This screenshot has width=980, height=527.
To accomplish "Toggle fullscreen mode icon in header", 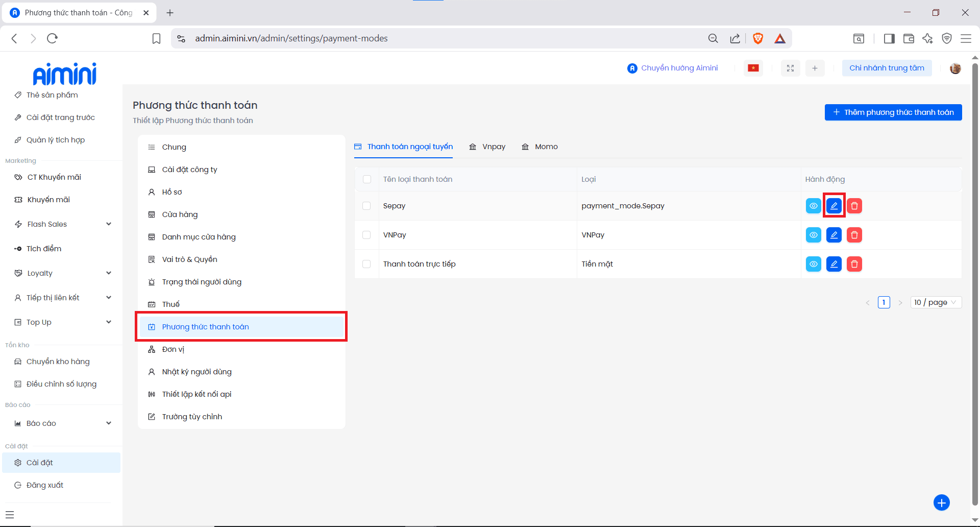I will 790,68.
